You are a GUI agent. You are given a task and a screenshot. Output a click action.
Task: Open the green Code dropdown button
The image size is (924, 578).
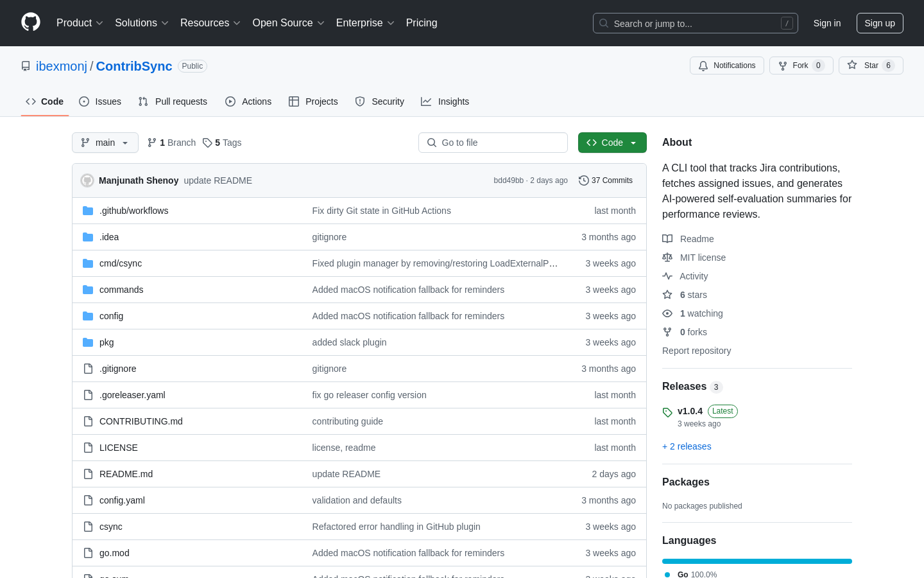[x=612, y=143]
